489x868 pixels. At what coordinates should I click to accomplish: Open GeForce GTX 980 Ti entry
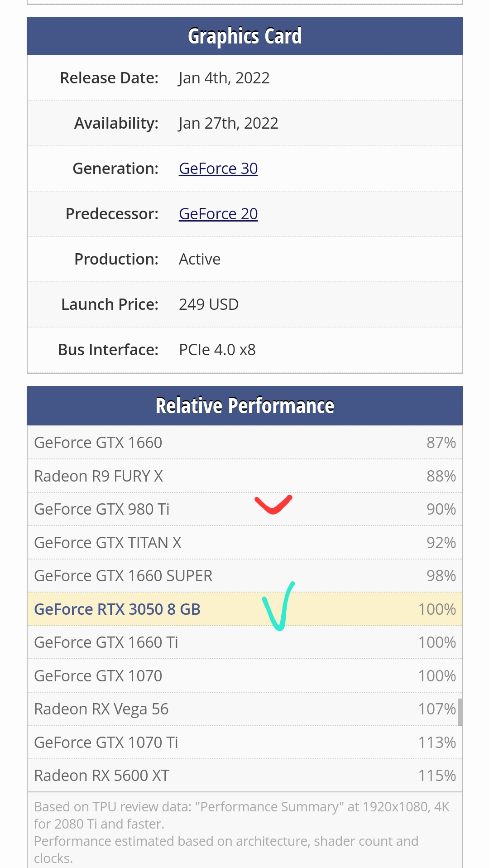[101, 509]
